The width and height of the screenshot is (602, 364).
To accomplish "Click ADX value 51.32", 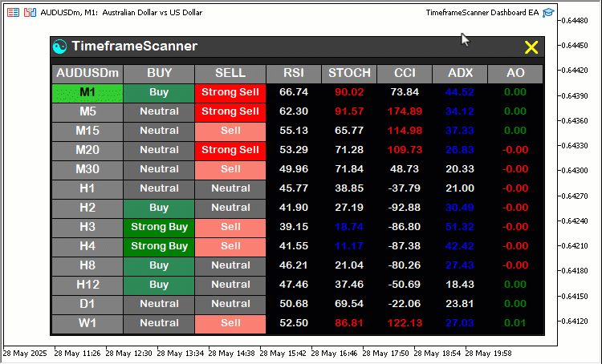I will 460,227.
